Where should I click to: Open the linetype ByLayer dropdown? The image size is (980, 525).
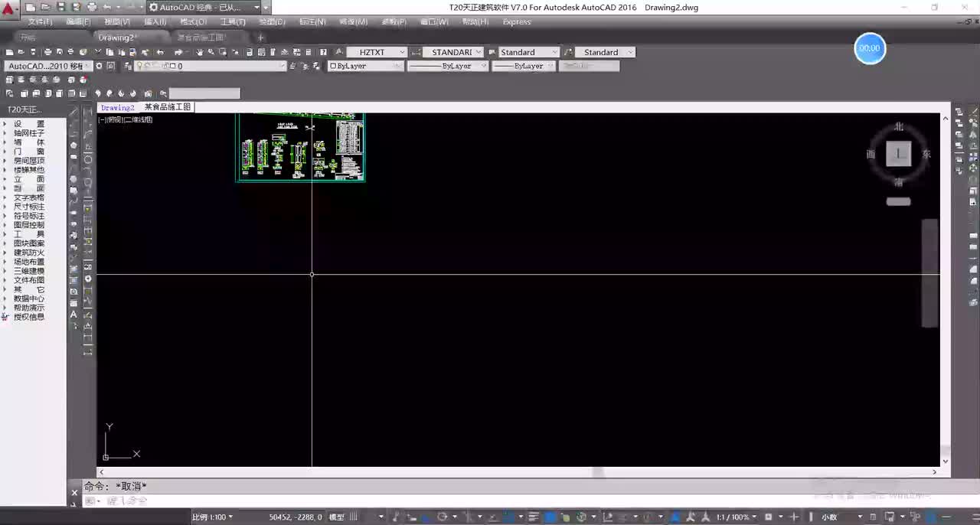pyautogui.click(x=448, y=66)
